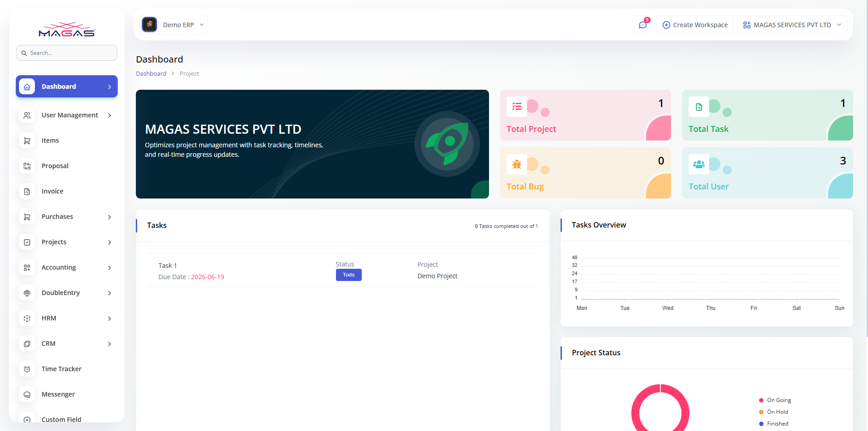Screen dimensions: 868x431
Task: Click the Accounting grid icon
Action: [27, 268]
